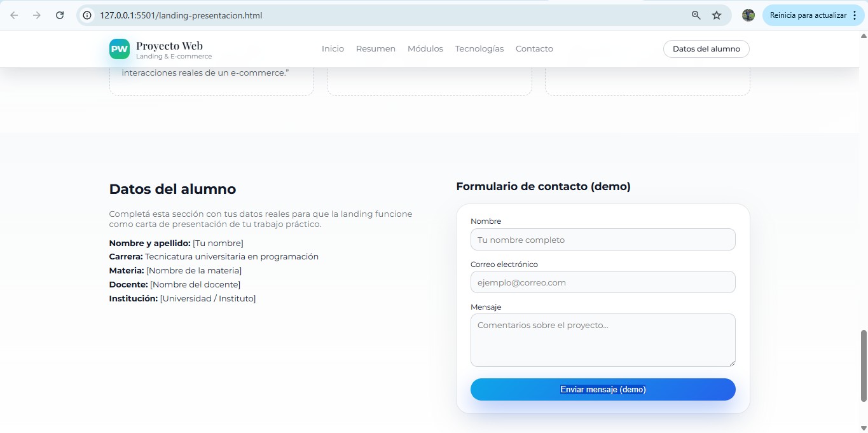Click the Chrome profile avatar

pyautogui.click(x=748, y=15)
